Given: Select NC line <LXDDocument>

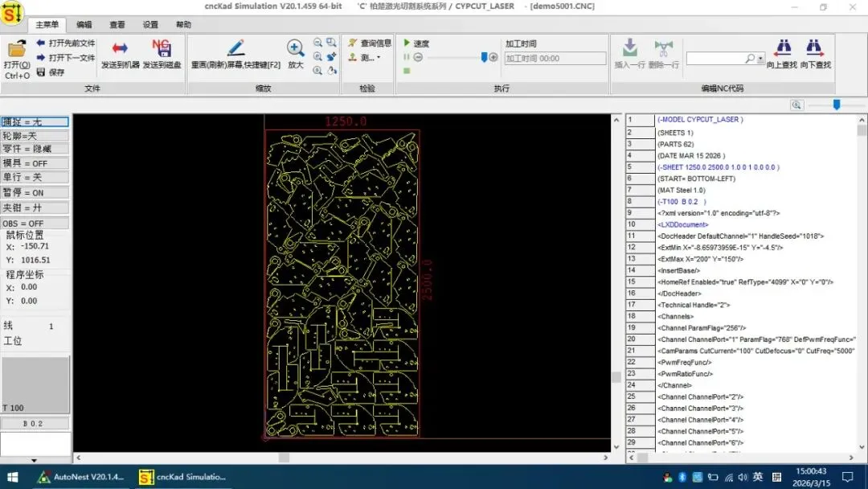Looking at the screenshot, I should click(683, 224).
